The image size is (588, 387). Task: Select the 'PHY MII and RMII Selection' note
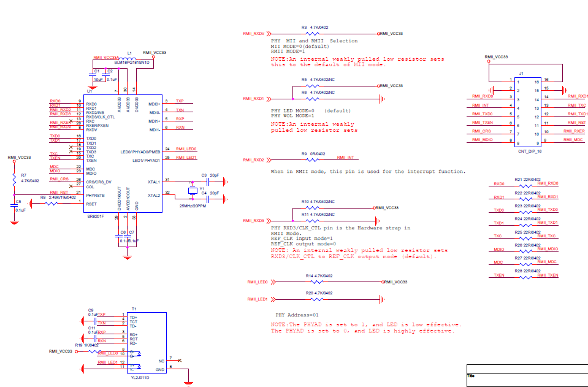point(315,41)
